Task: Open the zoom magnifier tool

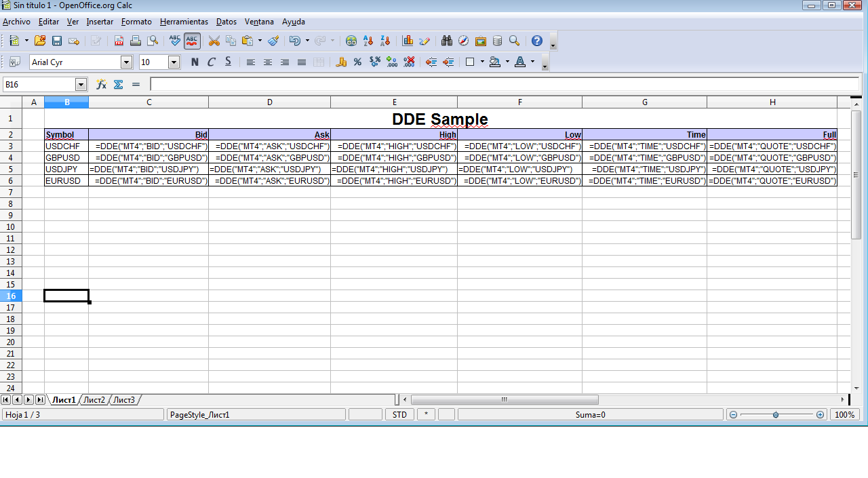Action: [515, 41]
